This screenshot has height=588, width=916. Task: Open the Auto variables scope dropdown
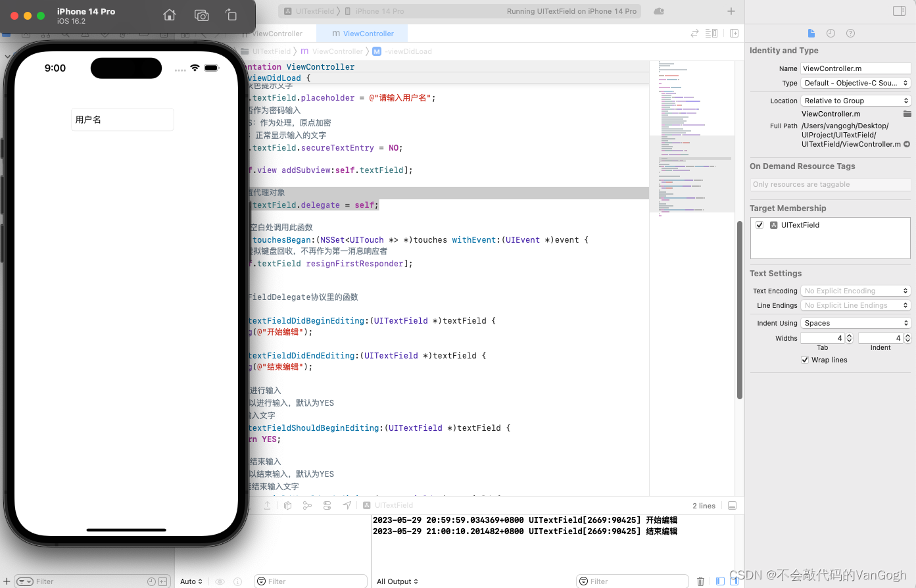point(191,581)
